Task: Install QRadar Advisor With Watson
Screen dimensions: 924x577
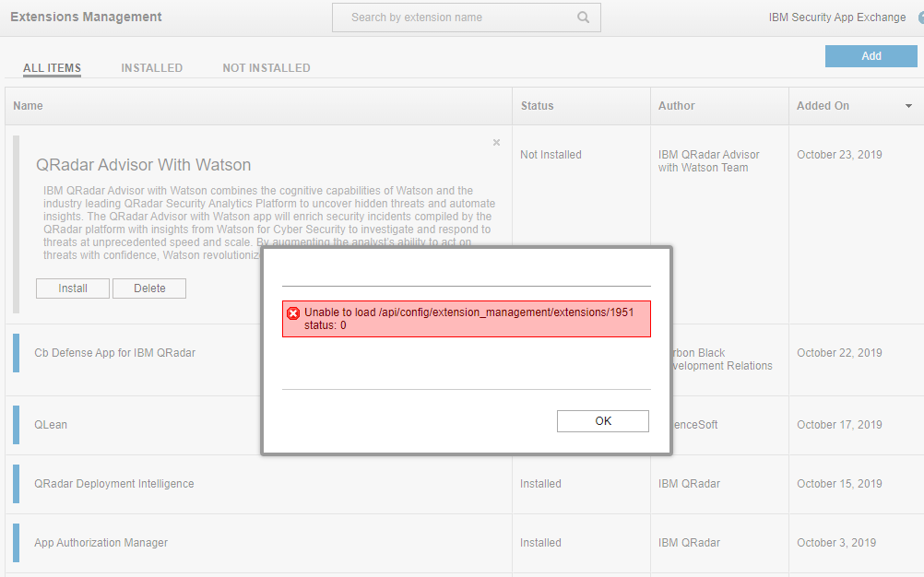Action: [73, 288]
